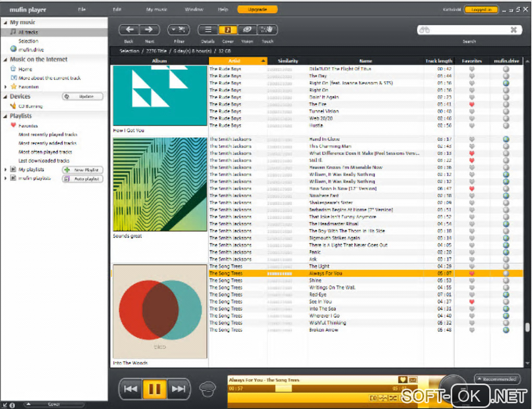The height and width of the screenshot is (409, 532).
Task: Click the Logged in button
Action: pos(481,9)
